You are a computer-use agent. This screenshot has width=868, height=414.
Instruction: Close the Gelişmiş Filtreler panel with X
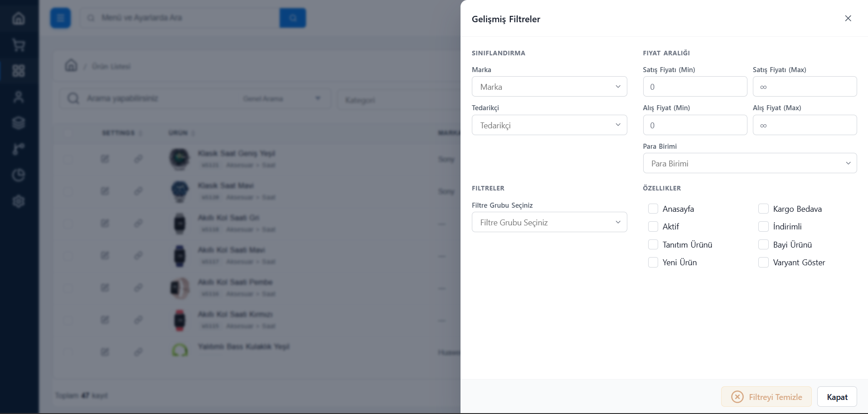point(848,19)
